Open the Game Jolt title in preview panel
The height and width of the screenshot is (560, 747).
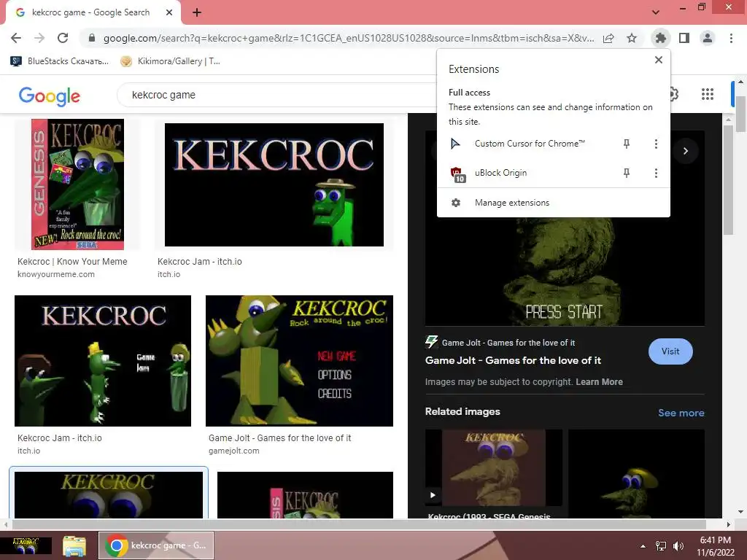coord(513,360)
